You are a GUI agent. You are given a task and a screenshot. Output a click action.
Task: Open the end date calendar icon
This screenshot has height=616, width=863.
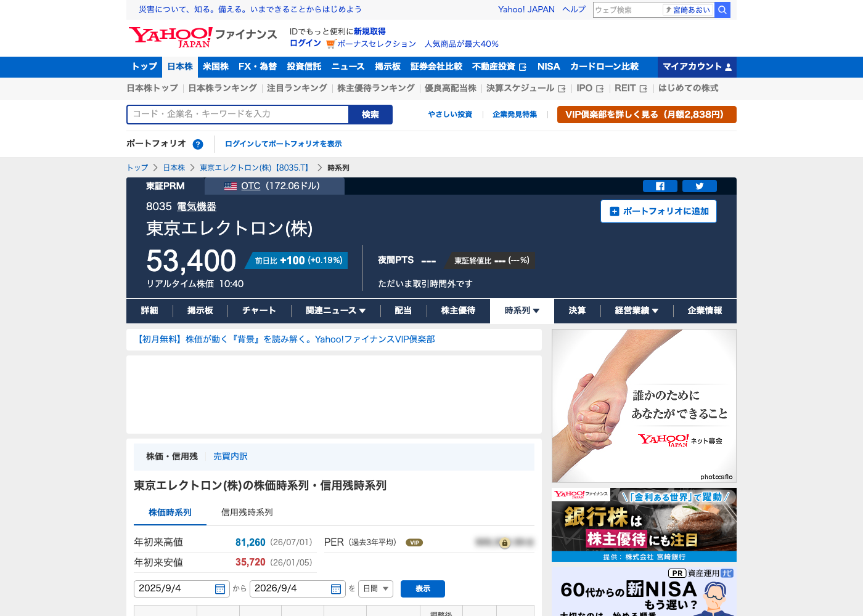coord(336,589)
